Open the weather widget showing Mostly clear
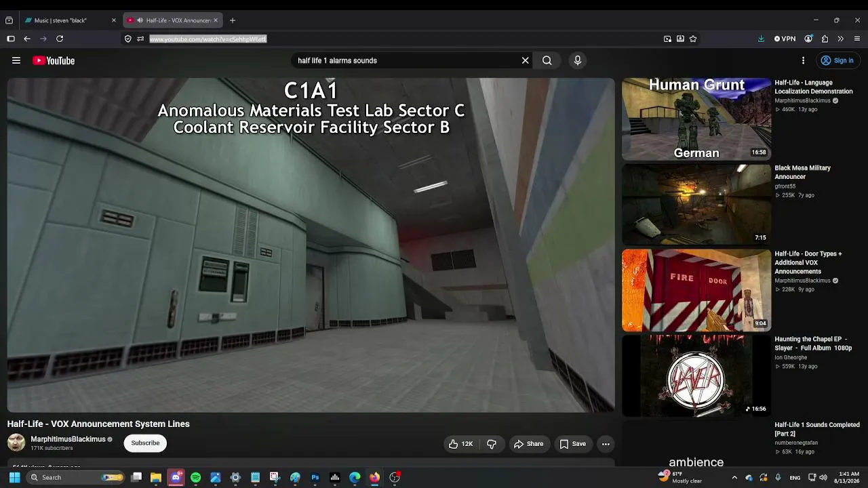This screenshot has width=868, height=488. 681,477
